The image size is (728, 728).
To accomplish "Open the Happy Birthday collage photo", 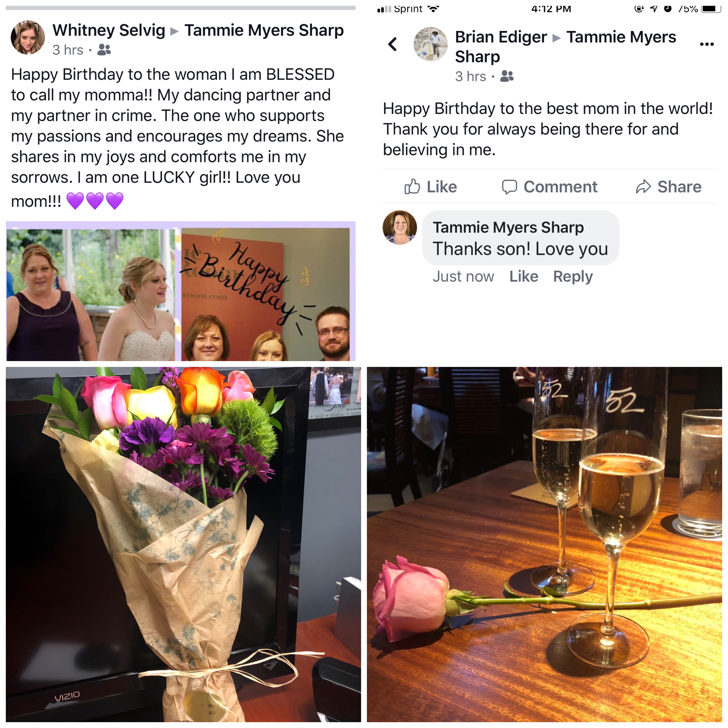I will (181, 291).
